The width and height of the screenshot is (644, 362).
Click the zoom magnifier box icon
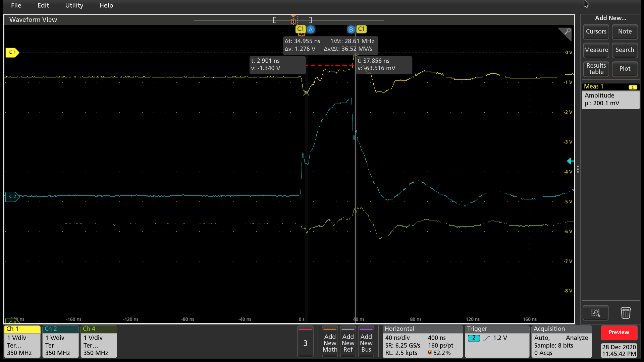coord(595,313)
